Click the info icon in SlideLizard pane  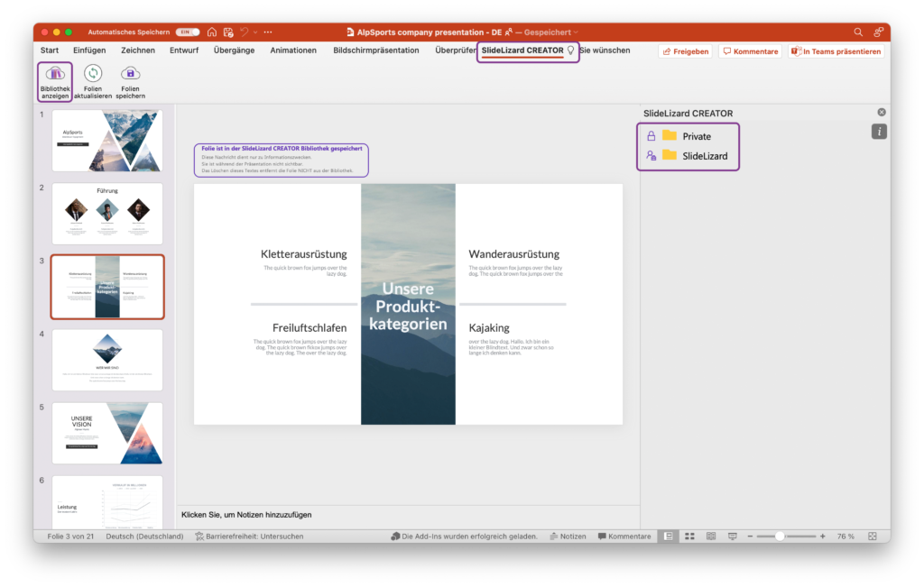point(879,132)
